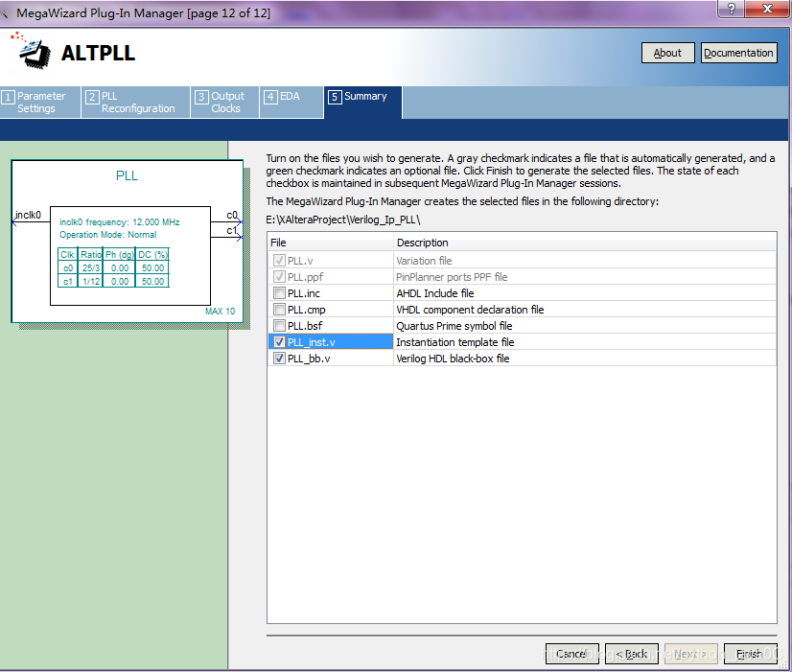This screenshot has height=672, width=792.
Task: Go back with the Back button
Action: [631, 654]
